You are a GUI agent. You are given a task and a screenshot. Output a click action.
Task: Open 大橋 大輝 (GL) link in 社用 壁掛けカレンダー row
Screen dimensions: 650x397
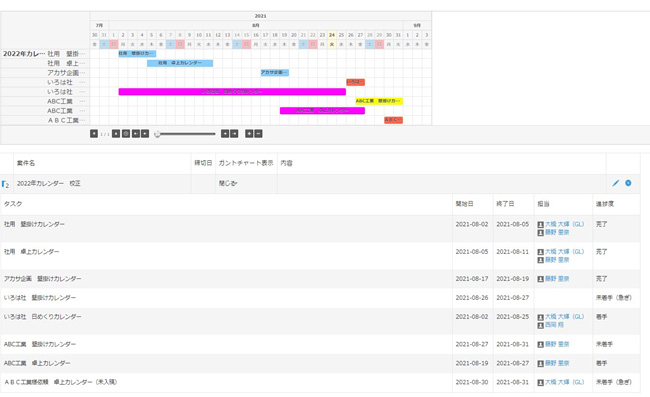[x=565, y=224]
